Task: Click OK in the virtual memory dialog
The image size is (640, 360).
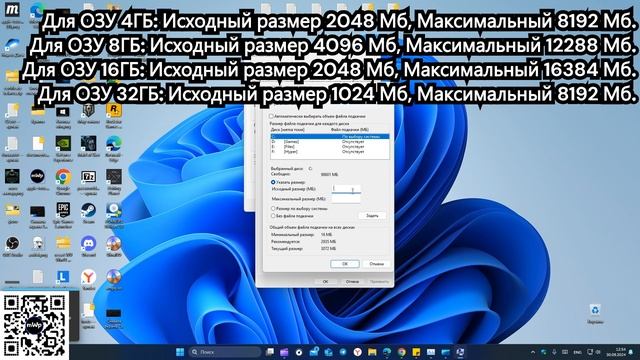Action: point(345,264)
